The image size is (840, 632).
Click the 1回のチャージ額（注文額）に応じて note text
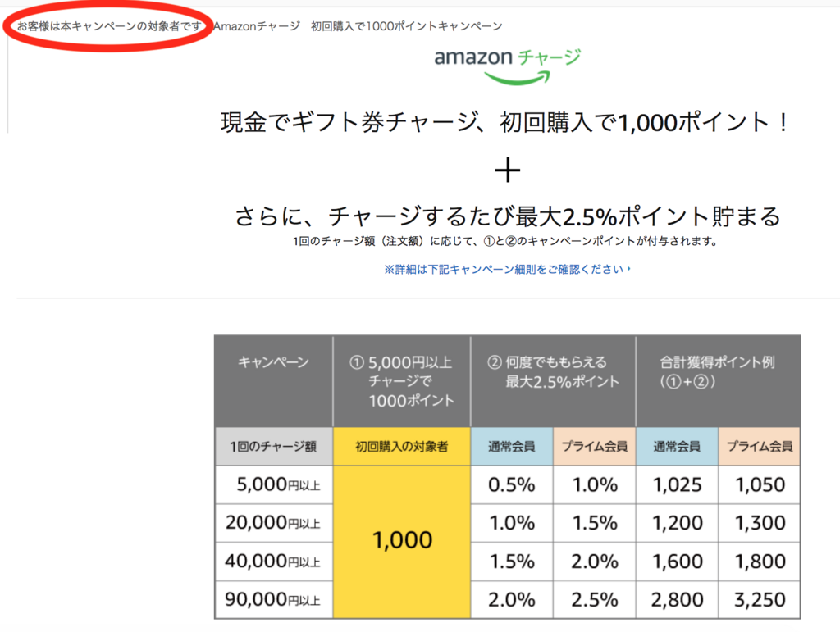(504, 241)
